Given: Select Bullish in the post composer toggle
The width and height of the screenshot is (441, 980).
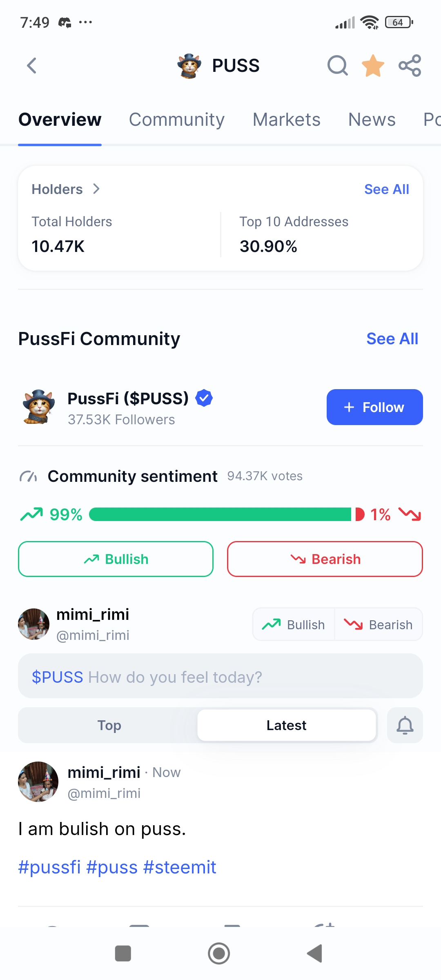Looking at the screenshot, I should click(294, 624).
